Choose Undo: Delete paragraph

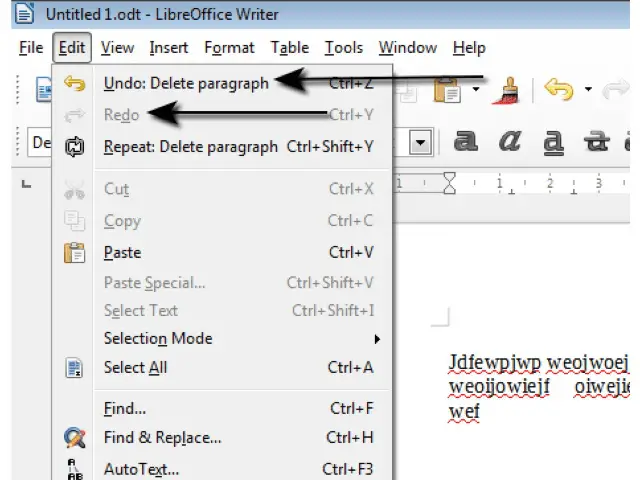pyautogui.click(x=222, y=83)
